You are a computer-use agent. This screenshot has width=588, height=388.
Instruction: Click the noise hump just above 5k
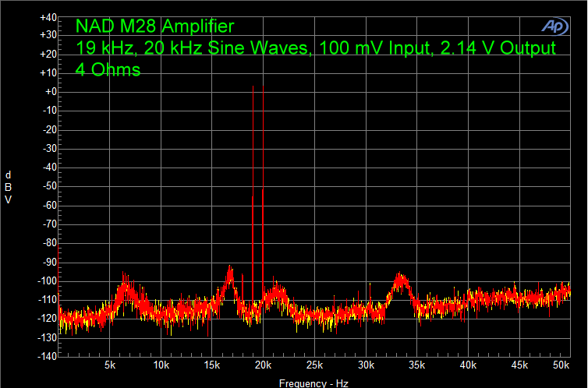point(125,280)
